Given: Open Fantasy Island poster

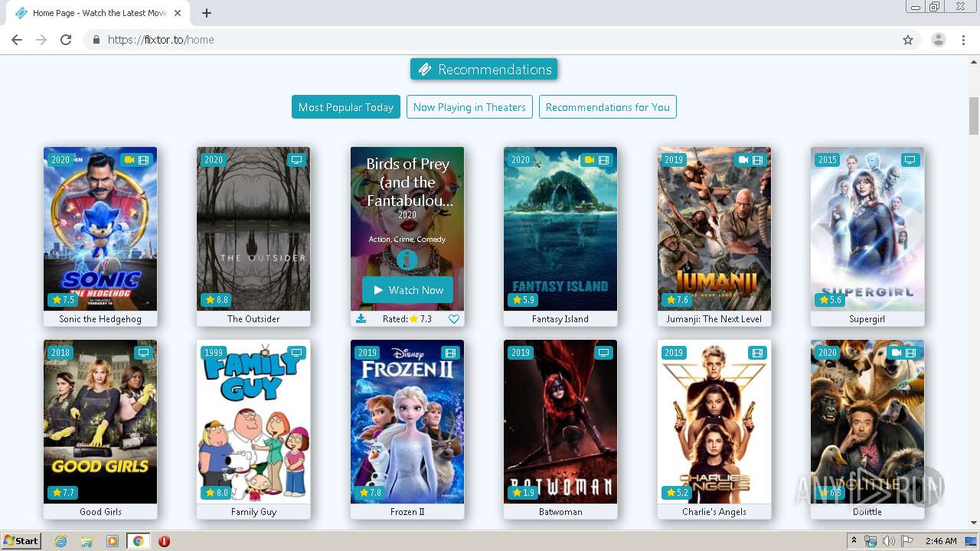Looking at the screenshot, I should tap(560, 229).
